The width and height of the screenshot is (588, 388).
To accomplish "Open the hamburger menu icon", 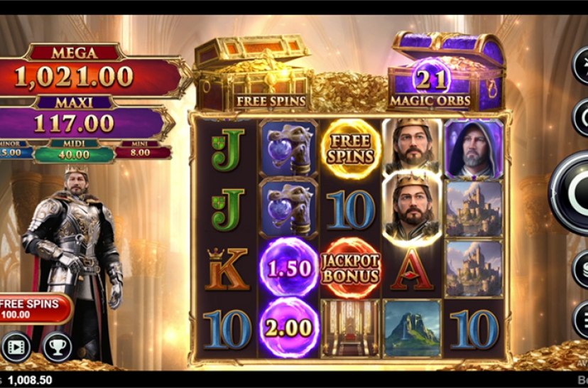I will 580,320.
